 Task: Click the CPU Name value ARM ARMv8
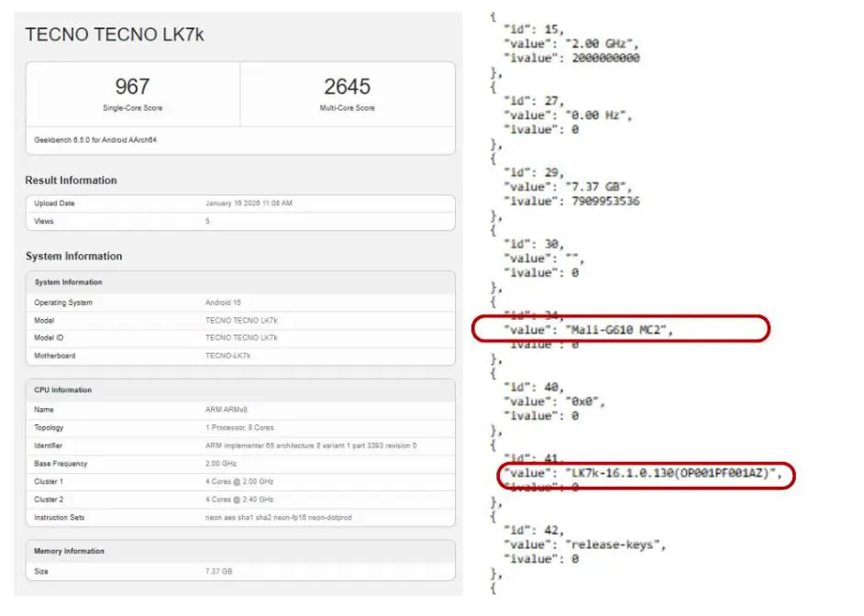point(227,410)
